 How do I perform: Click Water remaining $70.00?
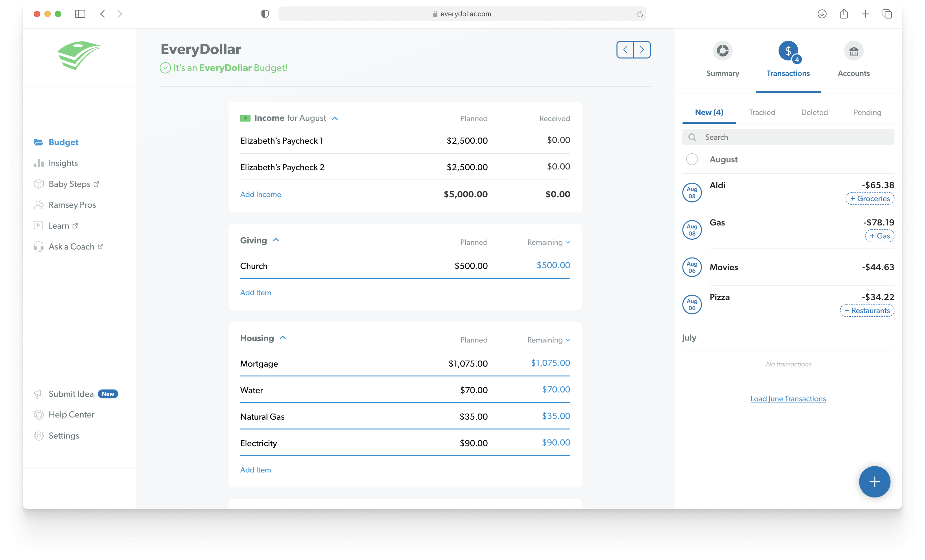pos(556,389)
